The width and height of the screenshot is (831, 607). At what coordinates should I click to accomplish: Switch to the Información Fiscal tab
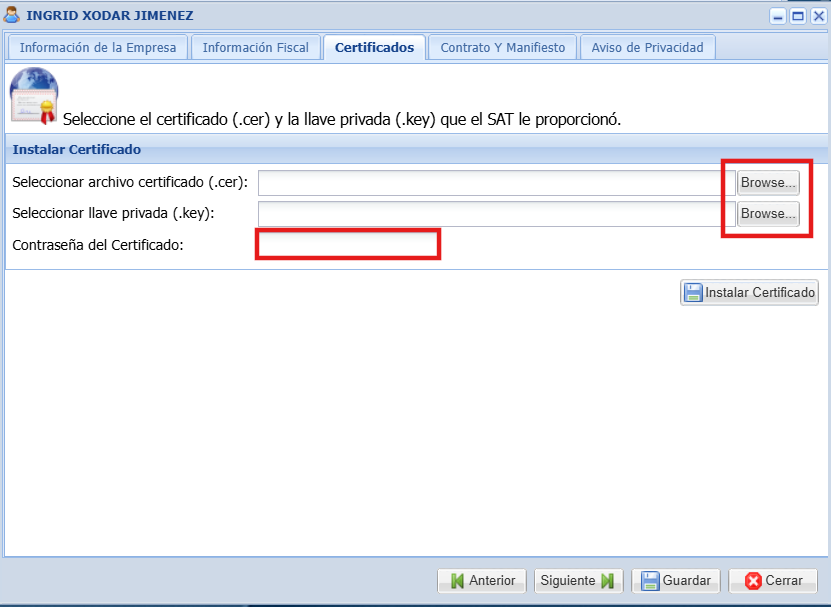point(256,48)
